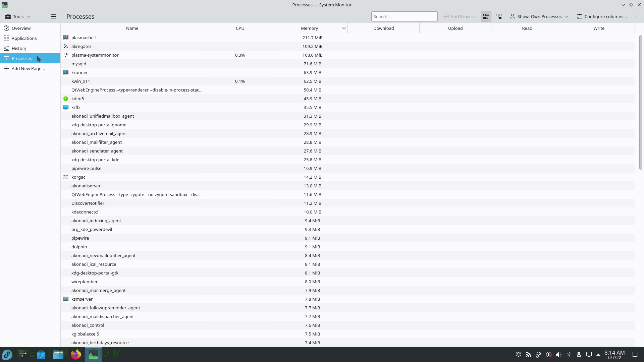Open the Fedora application launcher
The height and width of the screenshot is (362, 644).
tap(7, 354)
